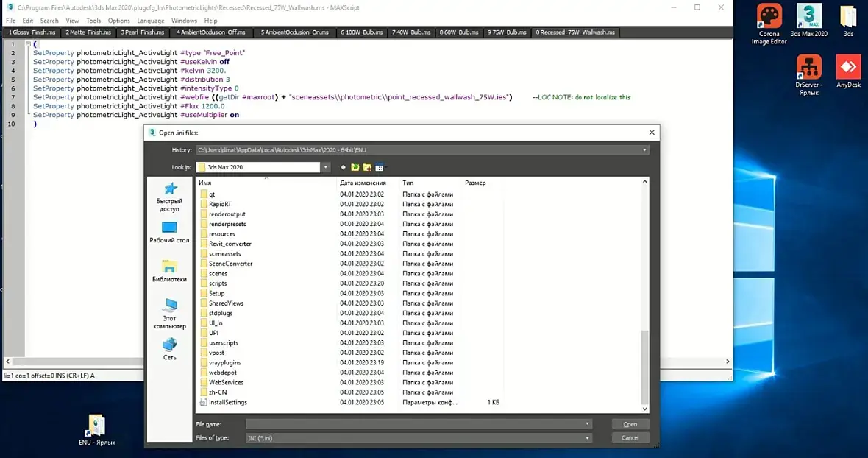Expand the History path dropdown

[x=644, y=150]
